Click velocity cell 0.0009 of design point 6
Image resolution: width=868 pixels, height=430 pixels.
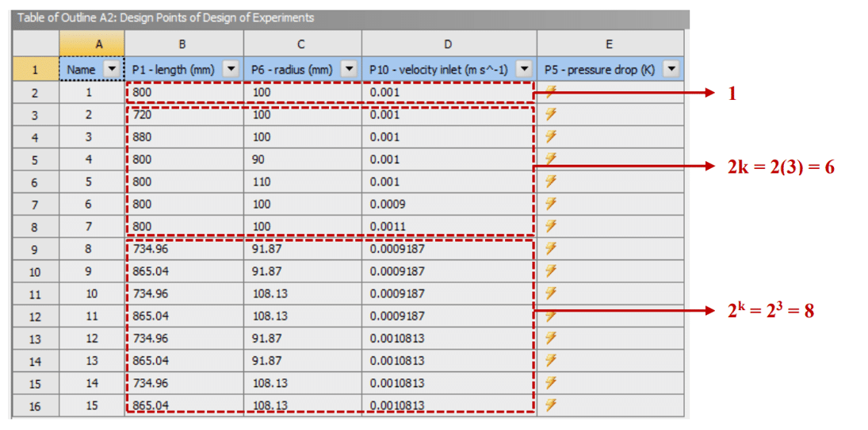(x=449, y=204)
